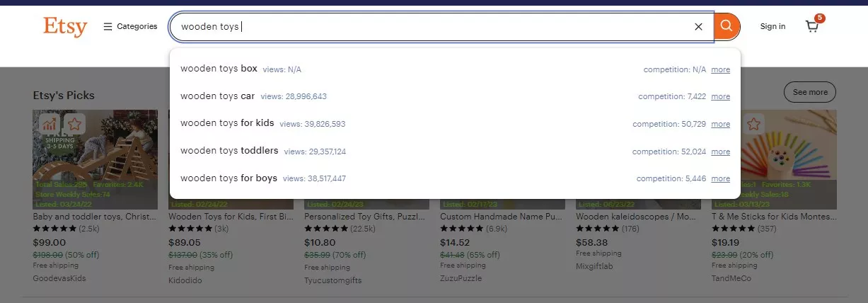Click more link for wooden toys car
This screenshot has width=868, height=303.
tap(720, 97)
